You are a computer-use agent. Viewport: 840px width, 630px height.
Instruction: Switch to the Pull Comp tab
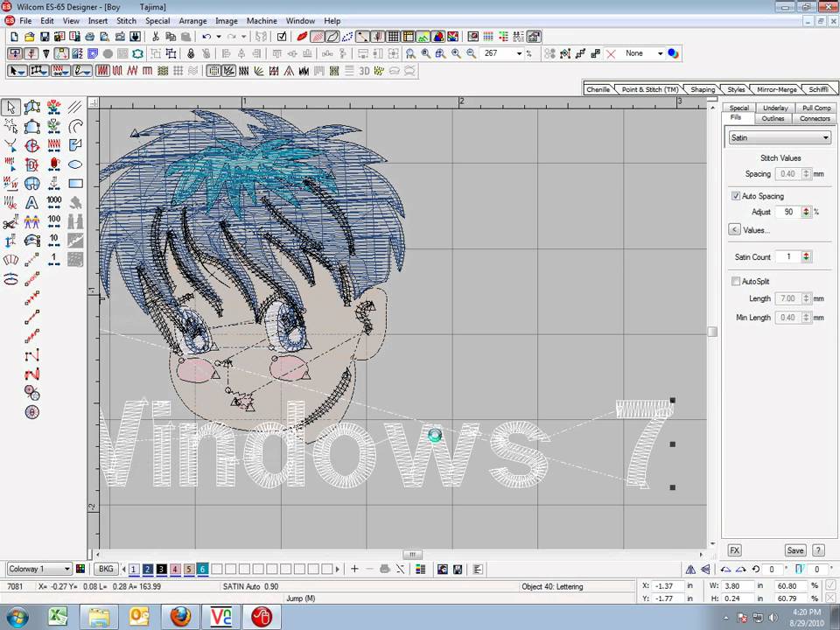tap(815, 108)
